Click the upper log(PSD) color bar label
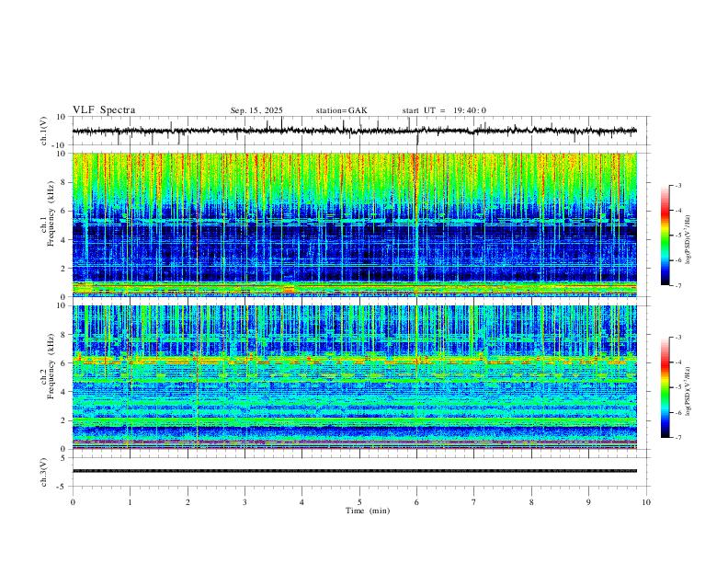The height and width of the screenshot is (563, 728). pyautogui.click(x=688, y=239)
